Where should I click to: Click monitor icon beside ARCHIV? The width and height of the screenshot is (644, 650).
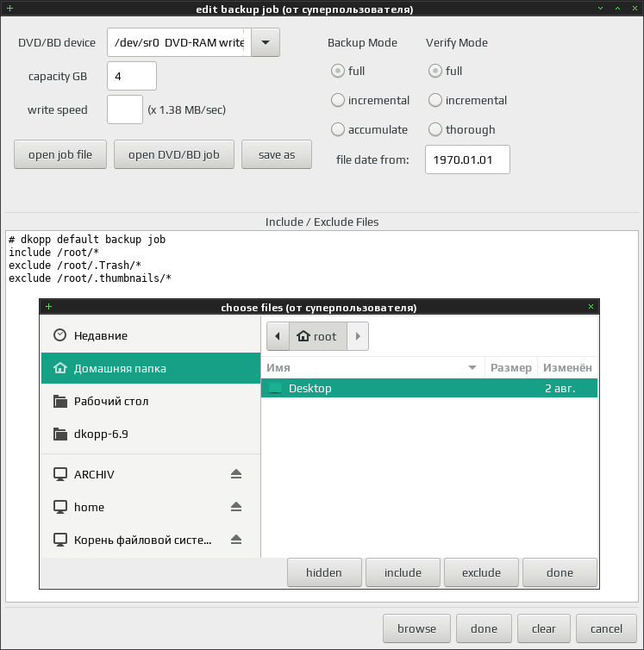[60, 474]
